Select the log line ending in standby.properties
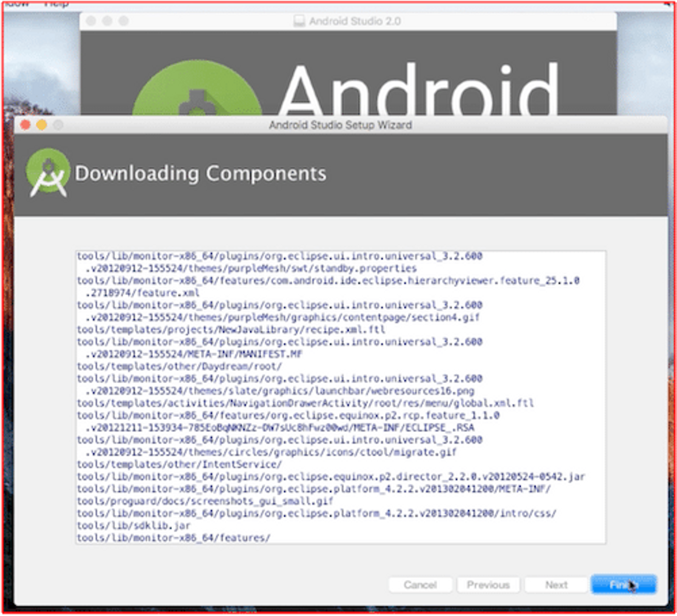The width and height of the screenshot is (677, 616). (x=251, y=269)
